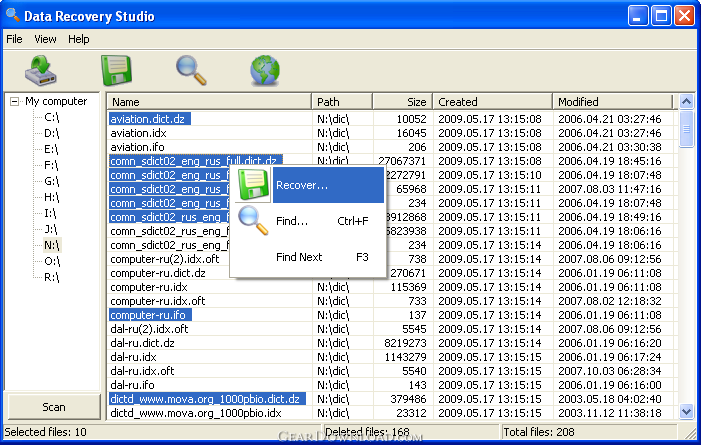Select drive D:\ in the tree

click(x=51, y=133)
